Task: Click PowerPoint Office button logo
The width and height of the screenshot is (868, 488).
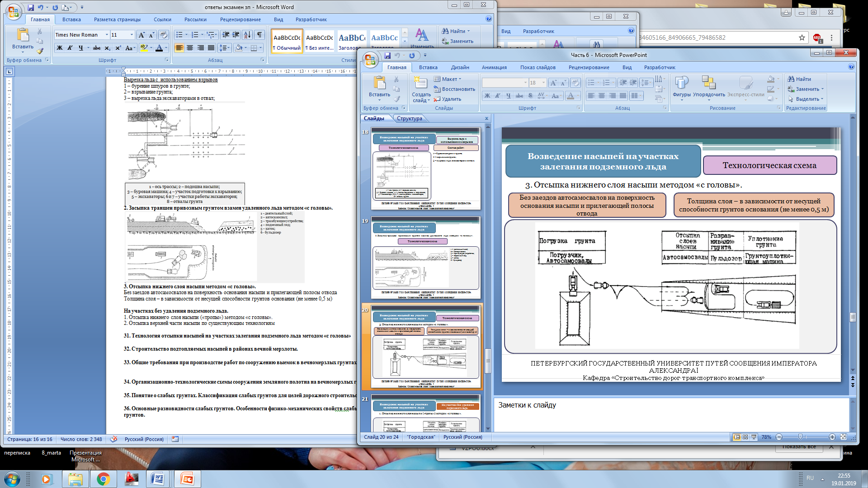Action: click(x=370, y=60)
